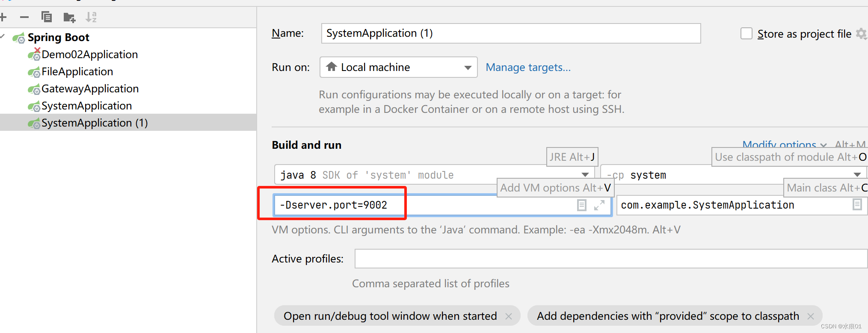Select SystemApplication configuration
The width and height of the screenshot is (868, 333).
(x=86, y=106)
